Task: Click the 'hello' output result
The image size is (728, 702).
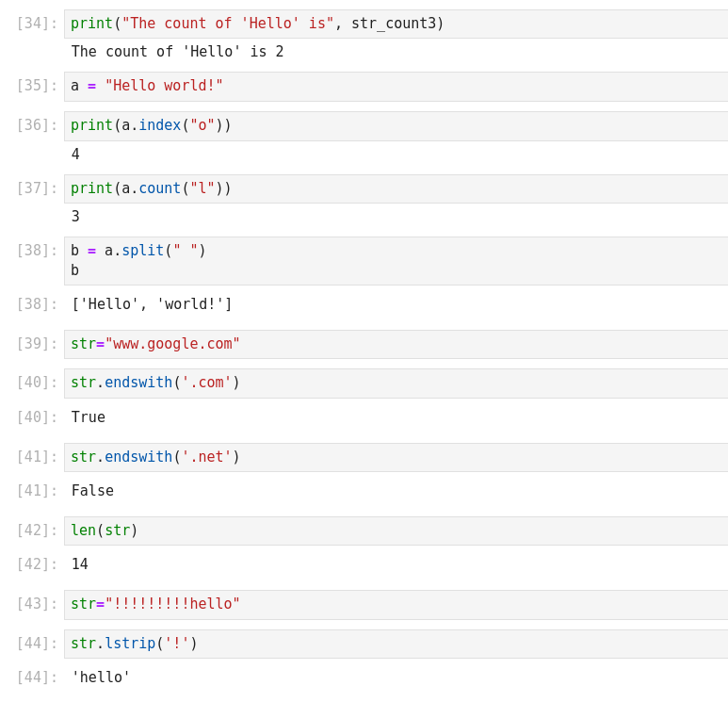Action: pos(101,678)
